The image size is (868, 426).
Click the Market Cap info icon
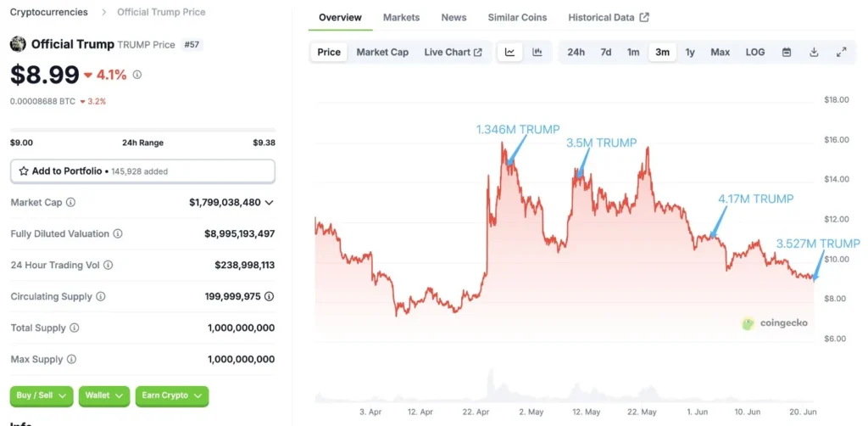click(x=71, y=203)
